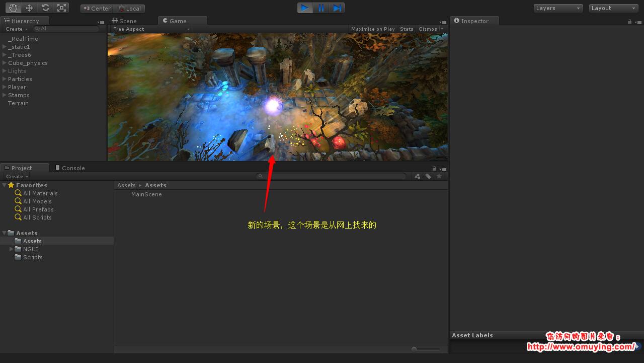Open the Layout dropdown
644x363 pixels.
click(x=613, y=9)
